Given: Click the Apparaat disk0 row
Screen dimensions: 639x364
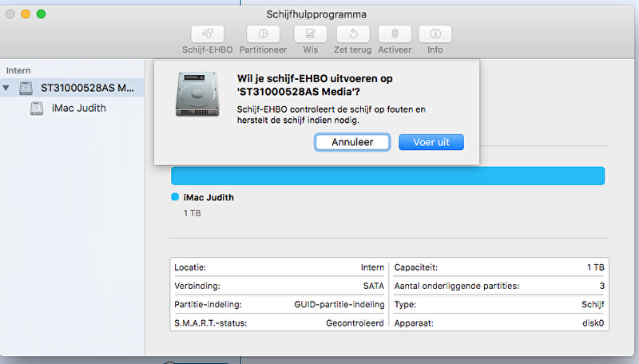Looking at the screenshot, I should coord(499,322).
